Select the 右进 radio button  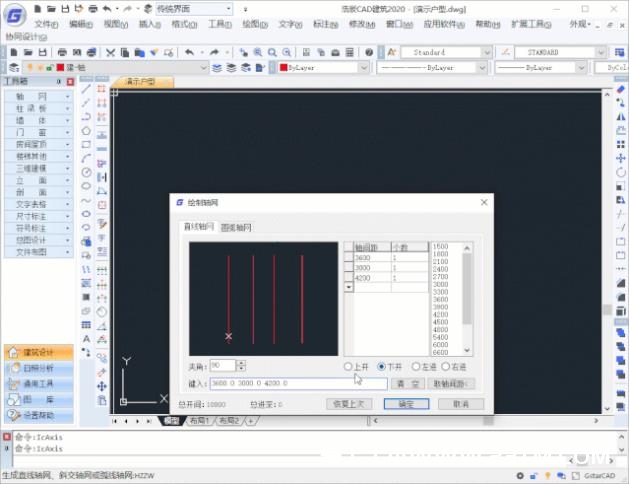point(446,367)
